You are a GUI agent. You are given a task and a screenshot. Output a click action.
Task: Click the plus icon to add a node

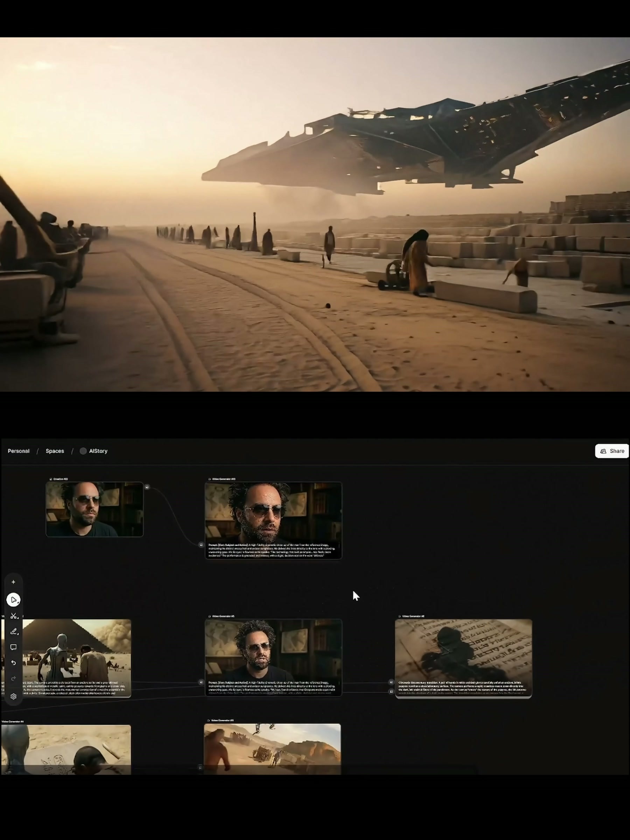pyautogui.click(x=13, y=582)
